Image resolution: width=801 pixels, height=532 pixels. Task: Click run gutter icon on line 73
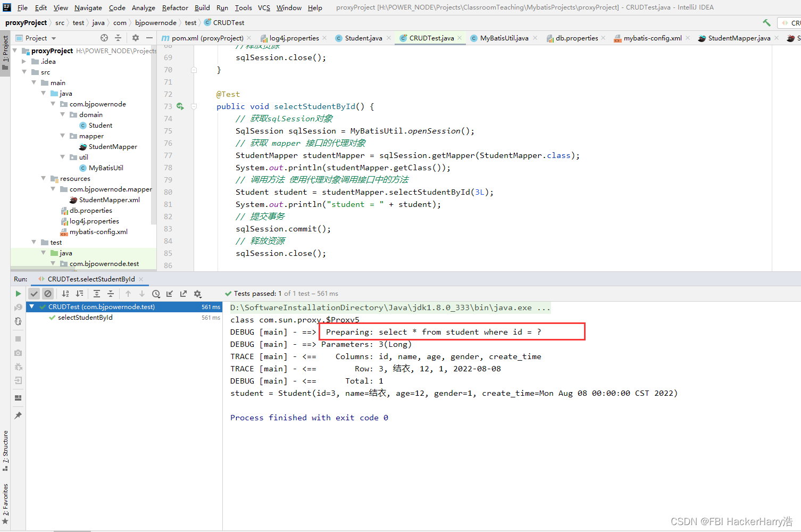pyautogui.click(x=180, y=106)
